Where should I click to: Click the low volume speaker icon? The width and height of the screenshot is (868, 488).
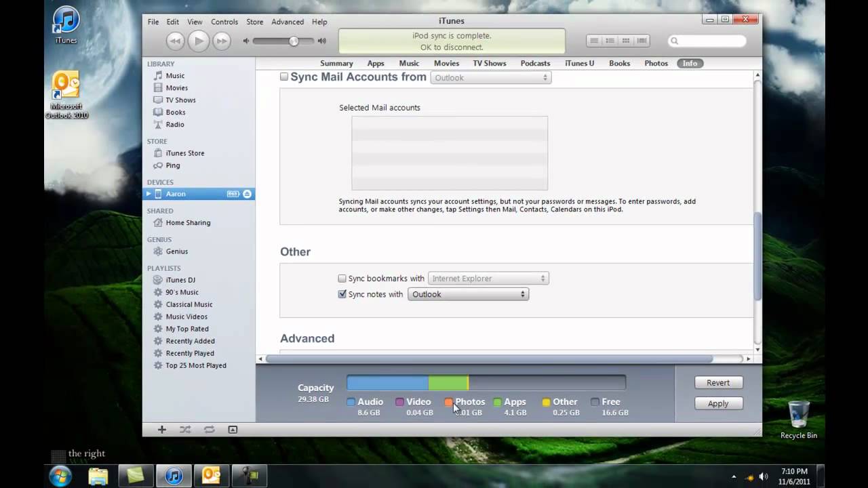pos(246,41)
